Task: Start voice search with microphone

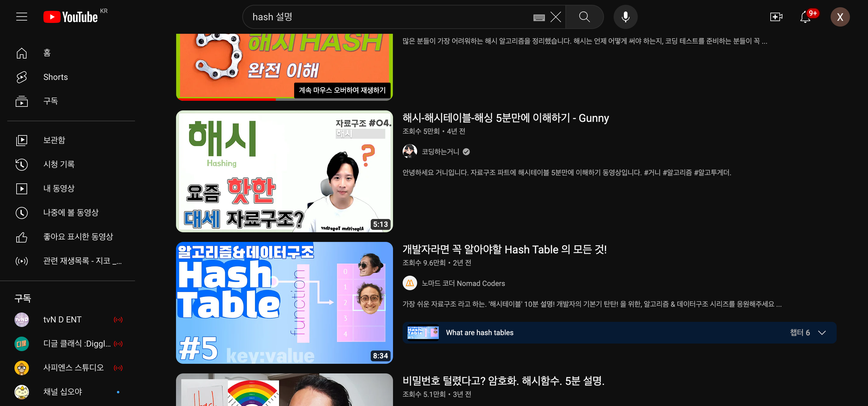Action: click(625, 17)
